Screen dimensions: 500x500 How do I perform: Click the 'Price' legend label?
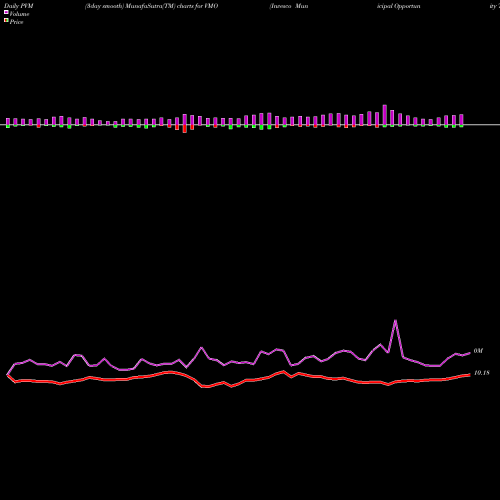pyautogui.click(x=16, y=22)
